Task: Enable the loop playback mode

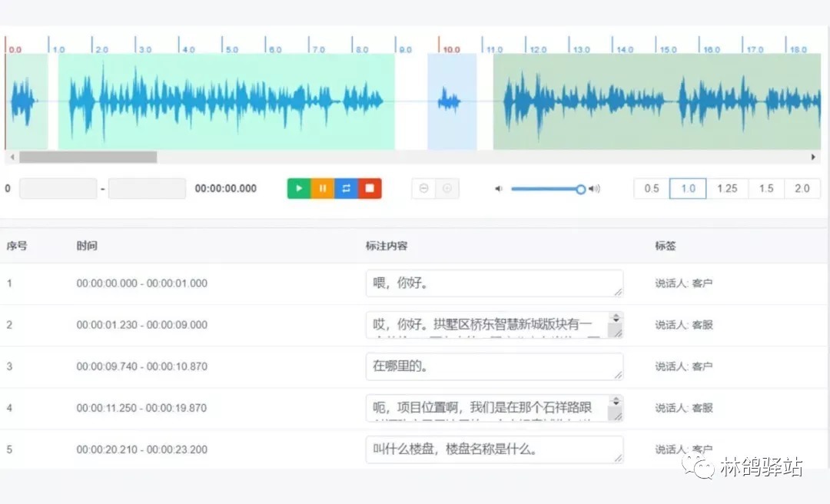Action: pyautogui.click(x=346, y=188)
